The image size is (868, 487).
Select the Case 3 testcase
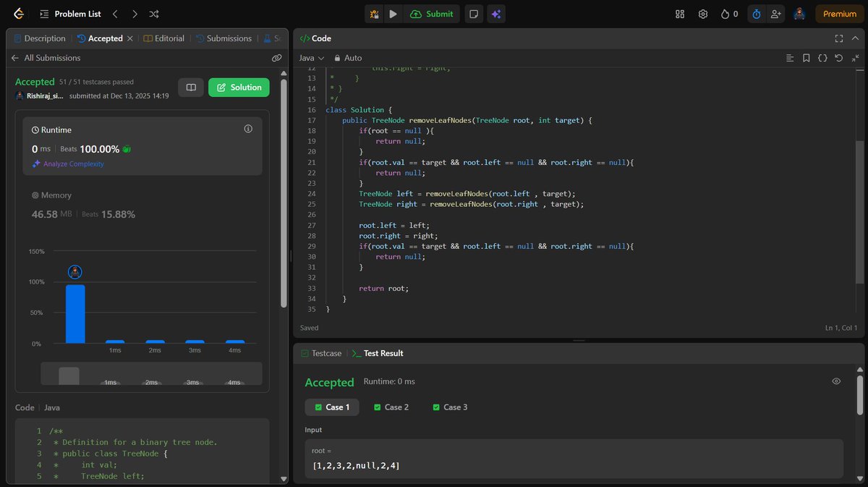point(450,407)
